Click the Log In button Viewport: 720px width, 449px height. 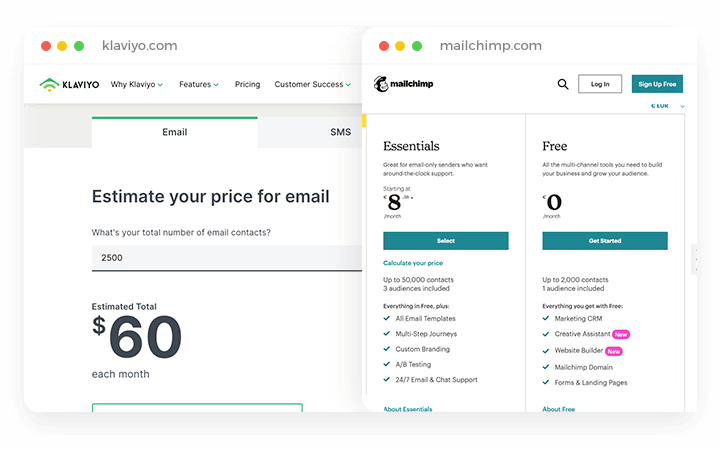[600, 84]
